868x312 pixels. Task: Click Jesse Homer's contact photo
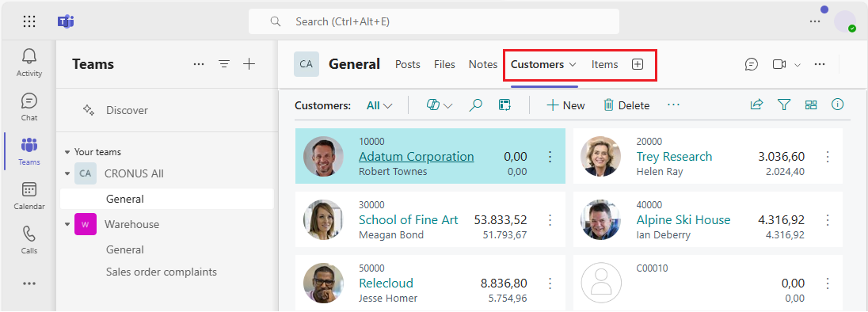point(324,283)
